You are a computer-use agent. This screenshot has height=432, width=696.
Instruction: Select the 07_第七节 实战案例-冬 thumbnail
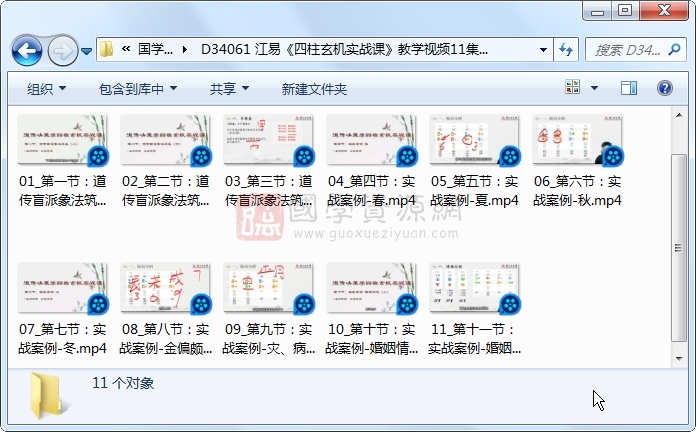(x=63, y=288)
